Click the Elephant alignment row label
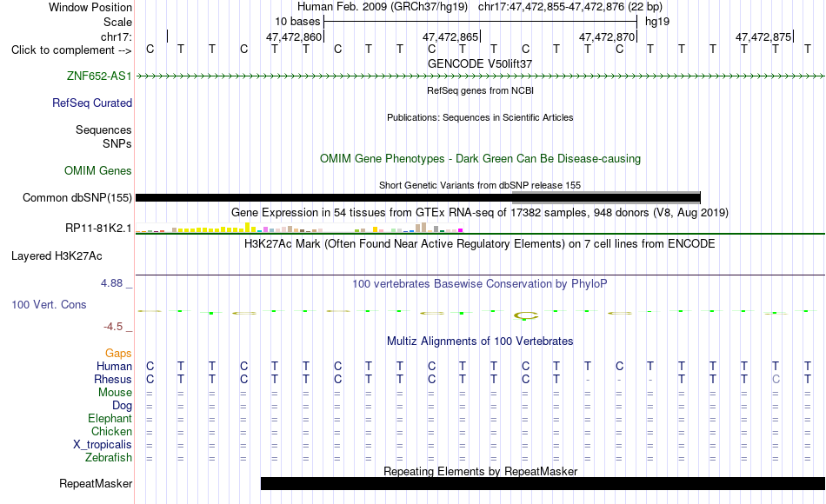The height and width of the screenshot is (504, 826). 110,419
